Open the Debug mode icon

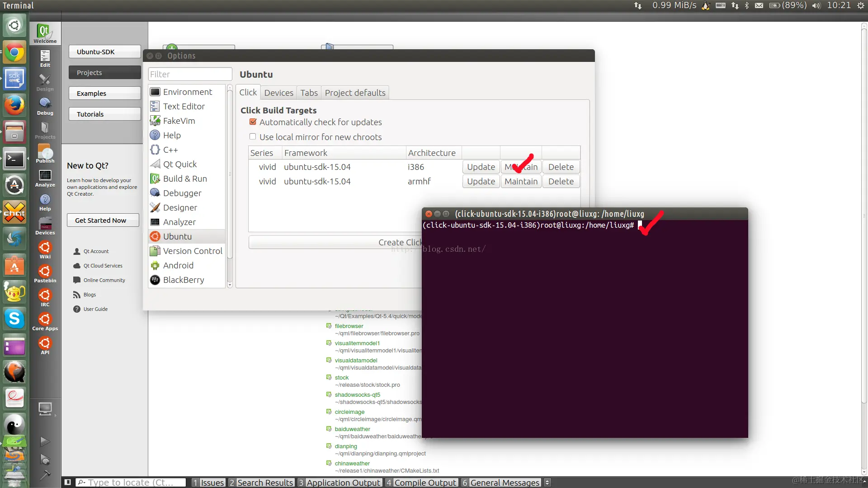(x=45, y=106)
